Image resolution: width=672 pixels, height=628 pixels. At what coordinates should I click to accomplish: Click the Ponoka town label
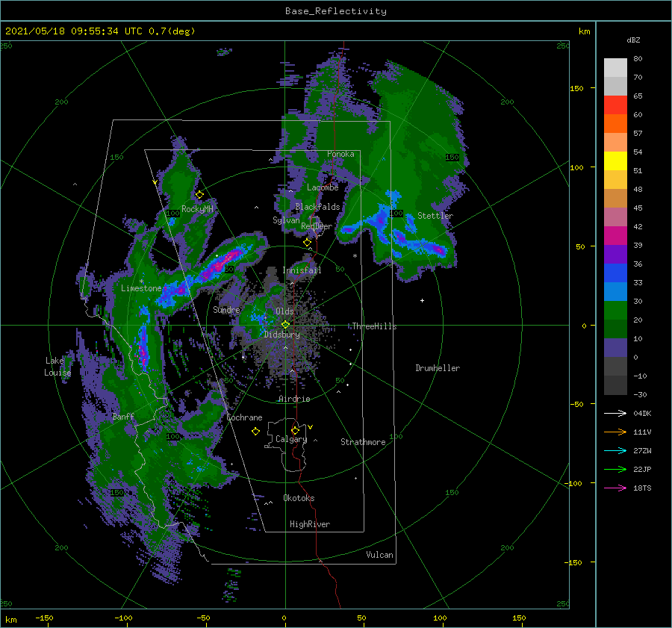tap(340, 154)
